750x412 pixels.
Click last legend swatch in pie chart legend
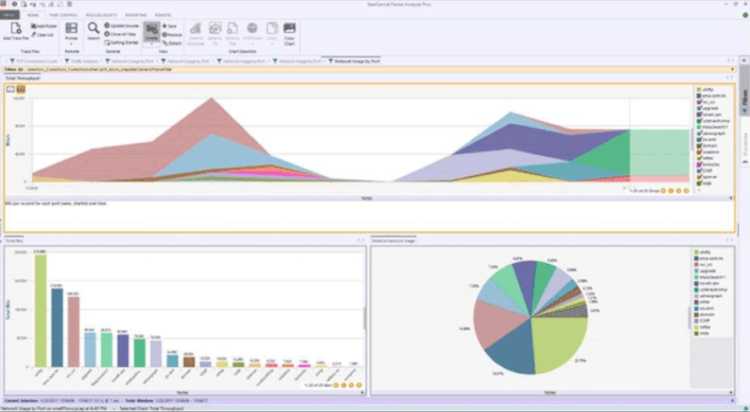tap(696, 333)
